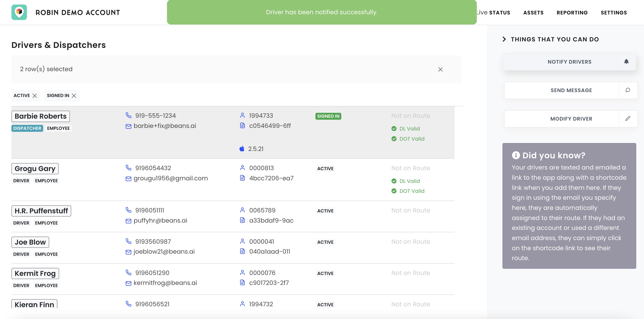This screenshot has width=644, height=319.
Task: Click DOT Valid checkmark icon for Barbie Roberts
Action: [x=394, y=138]
